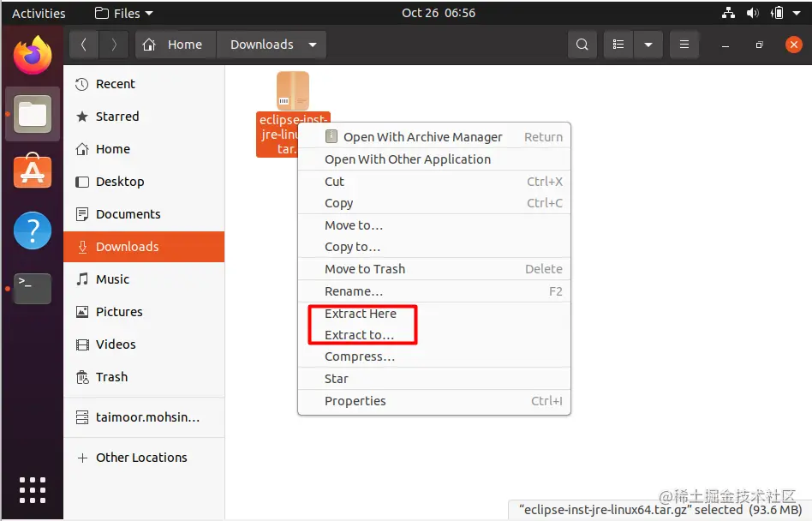Choose Compress… from context menu
812x521 pixels.
(434, 356)
